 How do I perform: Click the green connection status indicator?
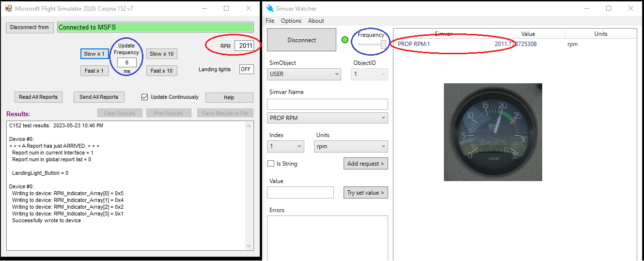(345, 40)
